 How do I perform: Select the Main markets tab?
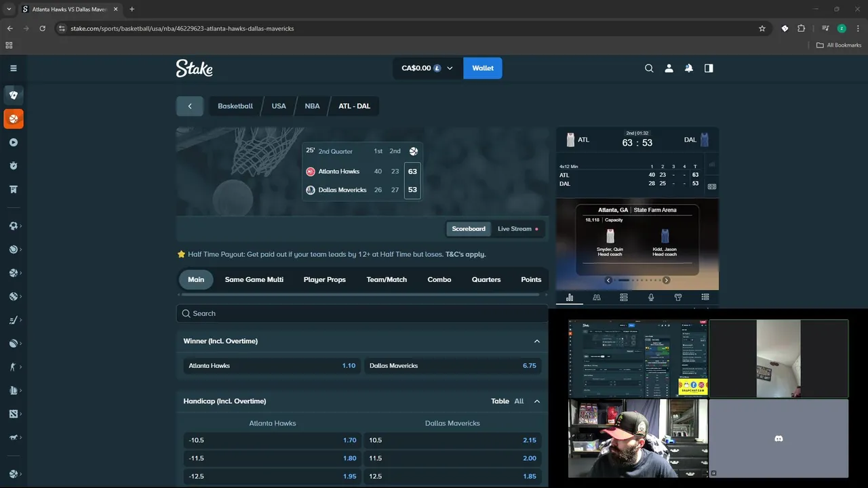(x=196, y=279)
